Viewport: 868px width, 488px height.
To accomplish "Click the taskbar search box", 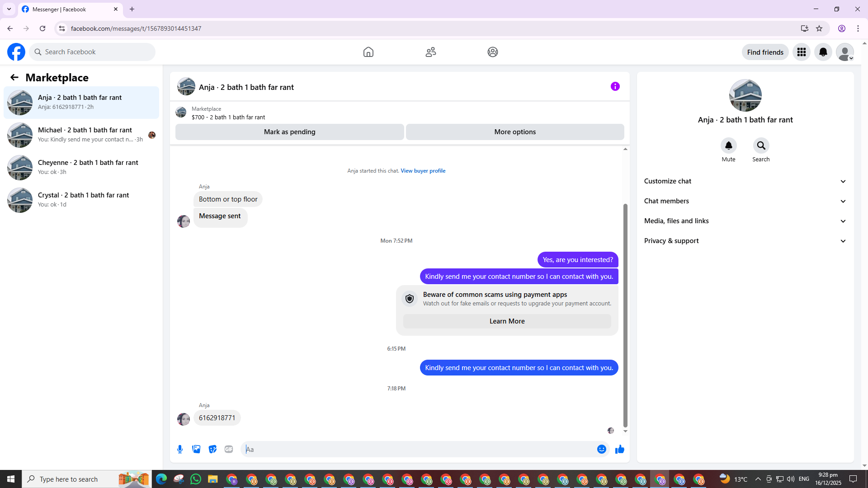I will pos(87,479).
